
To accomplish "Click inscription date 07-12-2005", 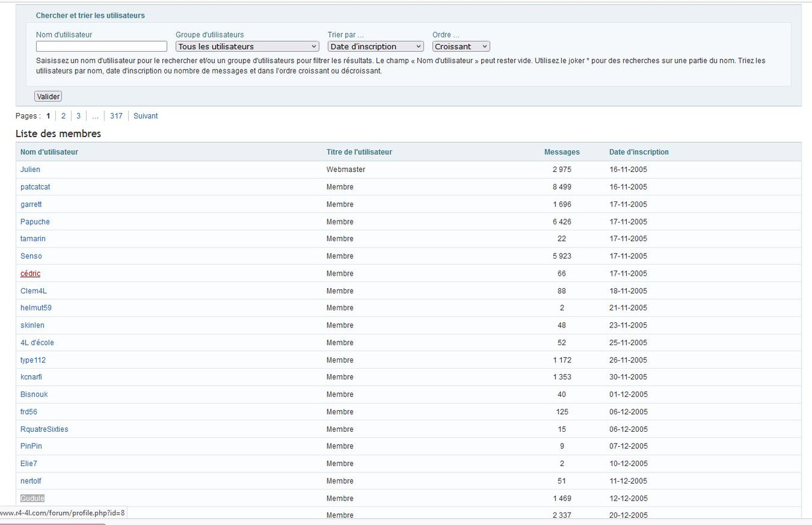I will pos(628,446).
